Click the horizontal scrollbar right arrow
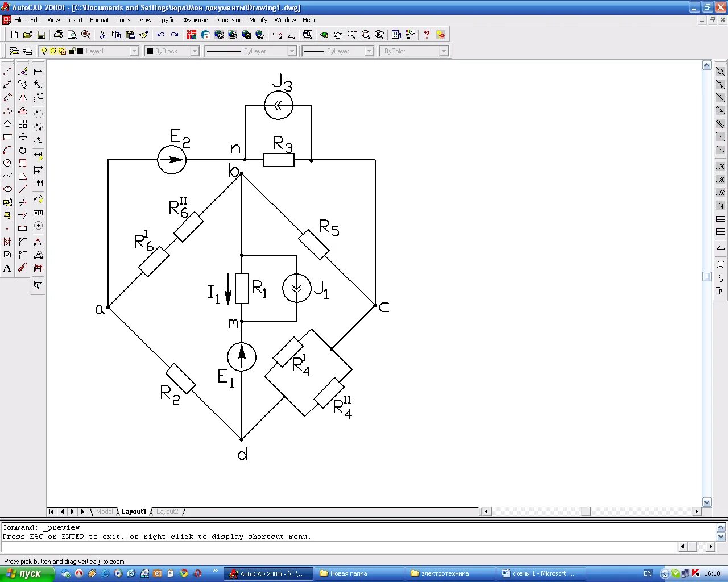Viewport: 728px width, 582px height. click(x=697, y=512)
